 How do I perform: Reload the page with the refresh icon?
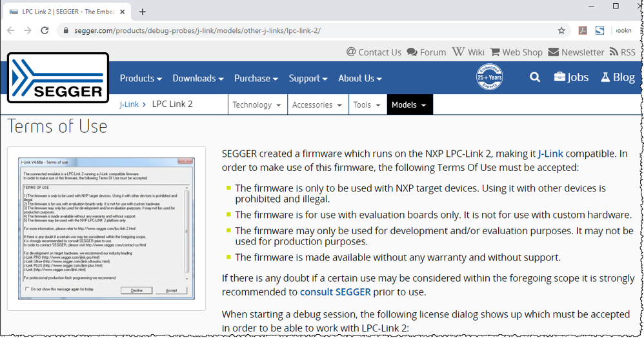click(45, 30)
